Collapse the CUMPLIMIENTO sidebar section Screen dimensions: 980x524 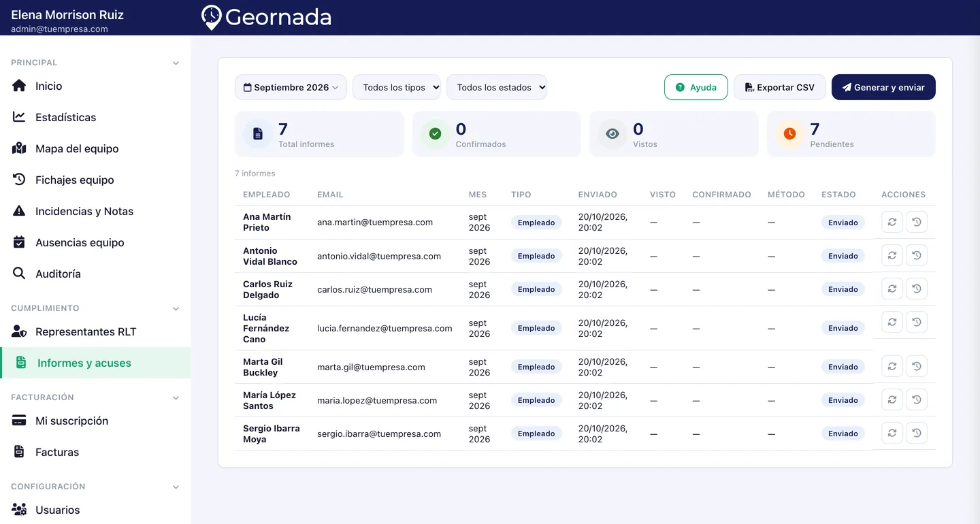coord(176,309)
